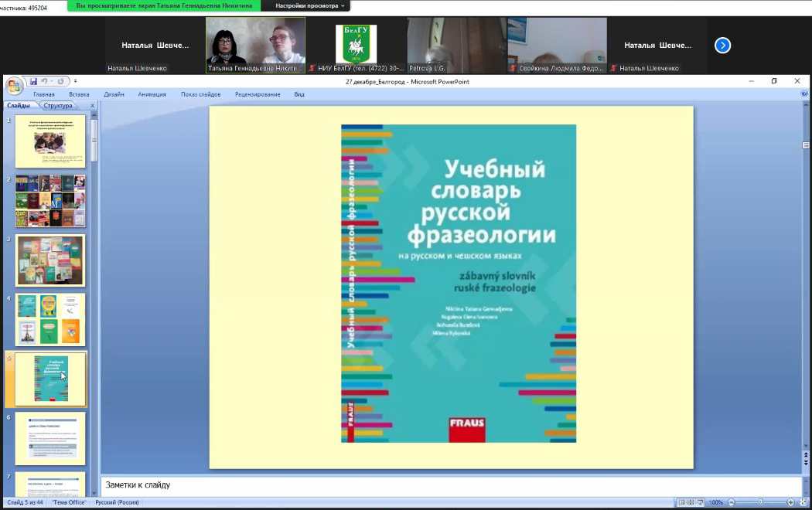Screen dimensions: 812x510
Task: Fit slide to current window icon
Action: 803,502
